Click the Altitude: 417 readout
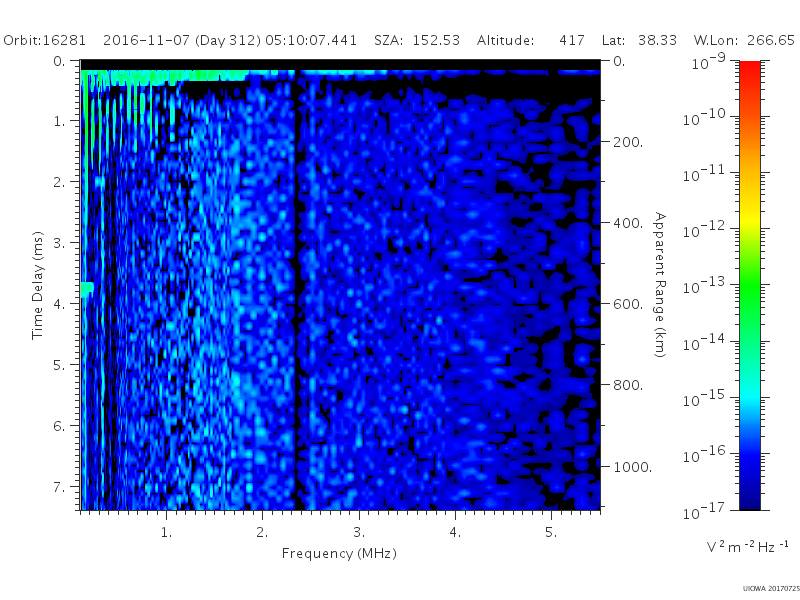Image resolution: width=800 pixels, height=600 pixels. tap(531, 40)
